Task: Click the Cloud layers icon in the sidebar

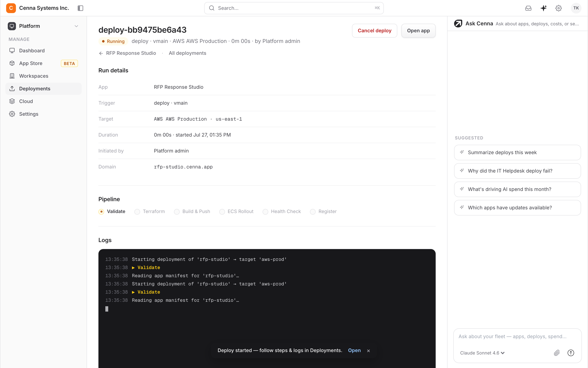Action: coord(12,101)
